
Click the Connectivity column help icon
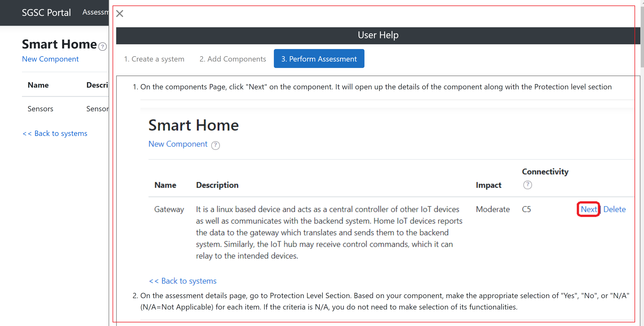pyautogui.click(x=527, y=185)
